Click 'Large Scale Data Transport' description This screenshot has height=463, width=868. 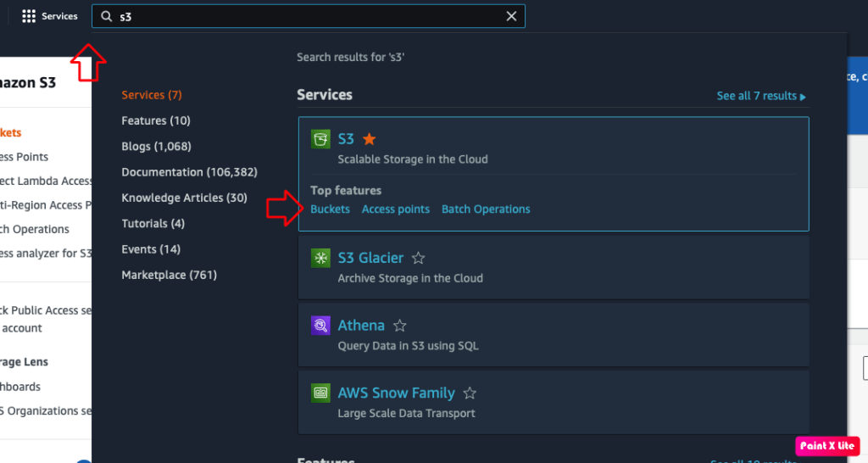pyautogui.click(x=406, y=414)
